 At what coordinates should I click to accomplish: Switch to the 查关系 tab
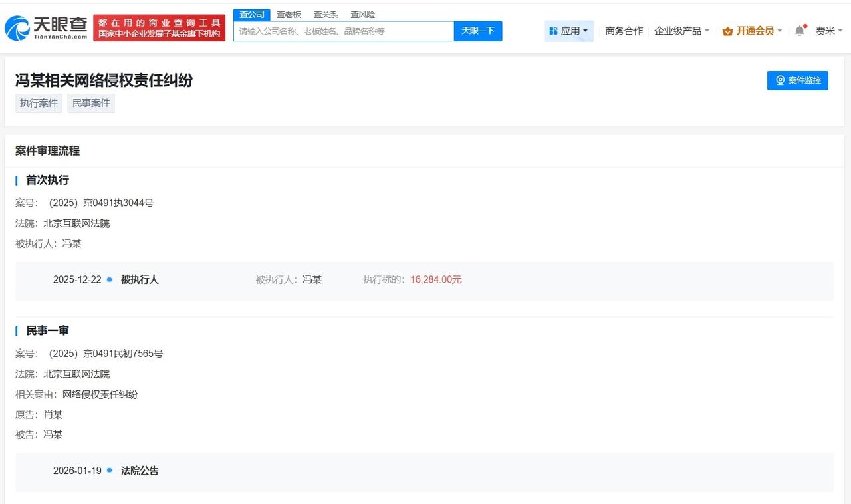coord(325,14)
